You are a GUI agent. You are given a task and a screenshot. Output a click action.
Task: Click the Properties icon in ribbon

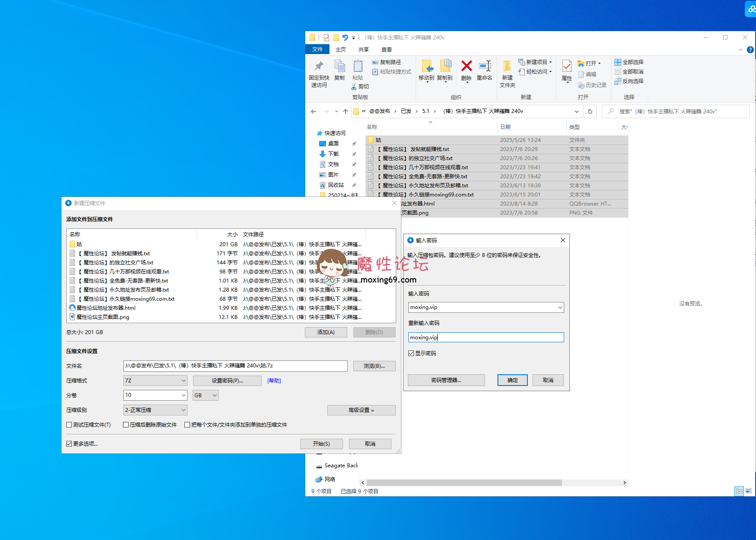[567, 66]
